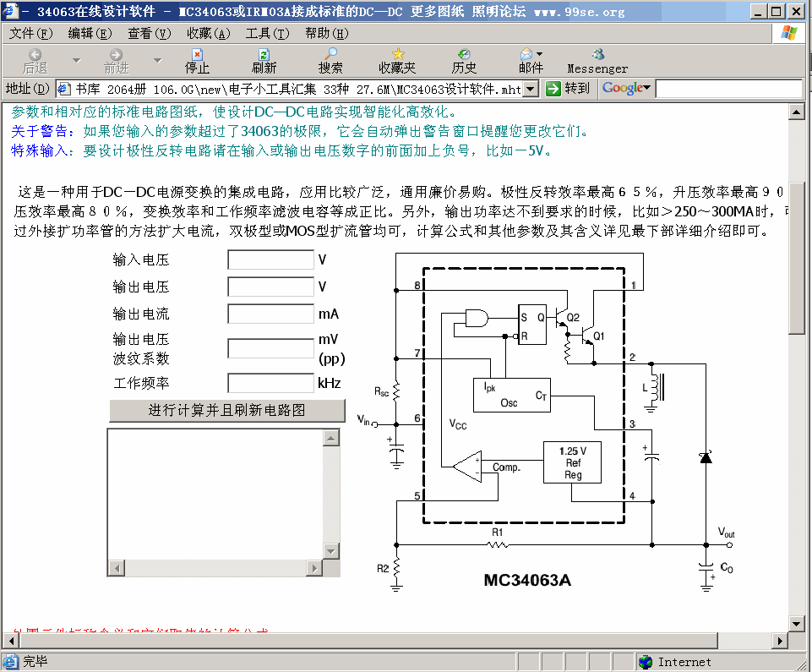
Task: Click the 1.25 V Ref Reg block
Action: 572,462
